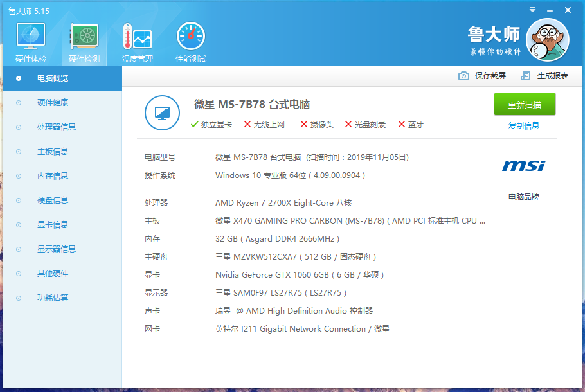Screen dimensions: 585x392
Task: Click the 三星 SAM0F97 LS27R75 monitor value
Action: point(281,293)
